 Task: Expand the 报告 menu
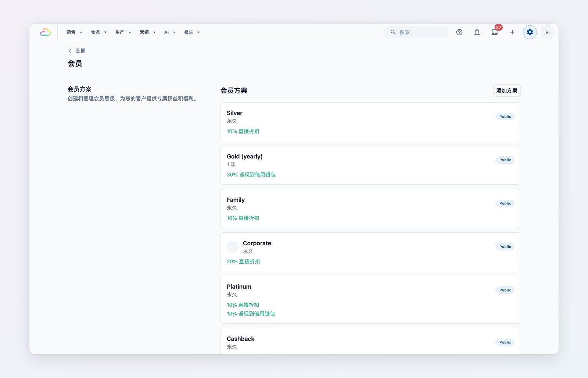click(192, 32)
